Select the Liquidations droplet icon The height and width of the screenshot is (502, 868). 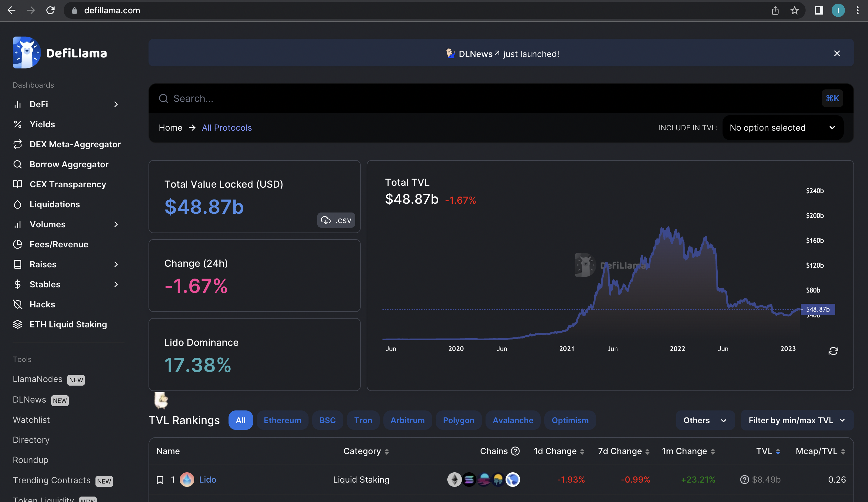pyautogui.click(x=18, y=204)
